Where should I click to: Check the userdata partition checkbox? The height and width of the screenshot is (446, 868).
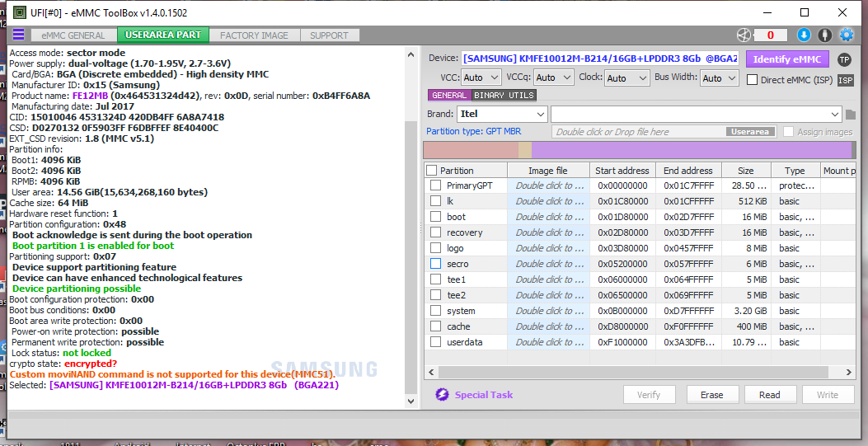click(x=436, y=342)
